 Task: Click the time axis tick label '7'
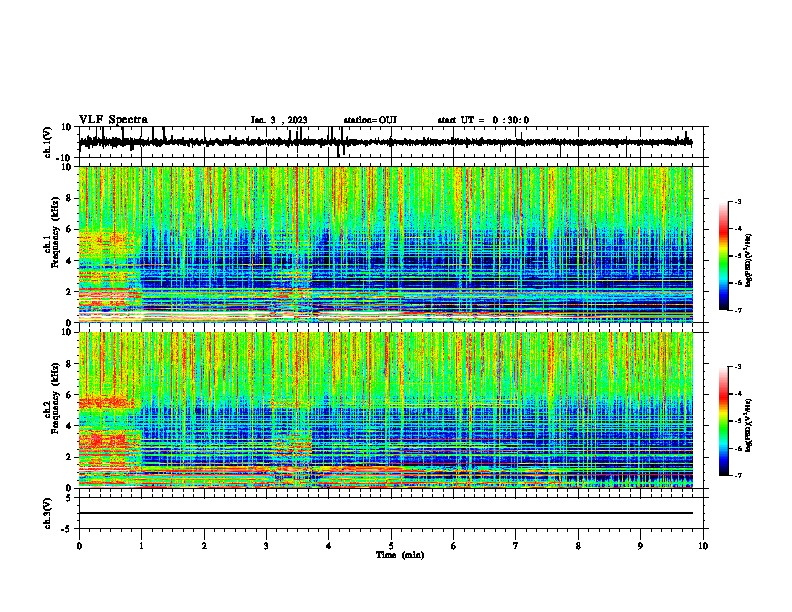516,546
